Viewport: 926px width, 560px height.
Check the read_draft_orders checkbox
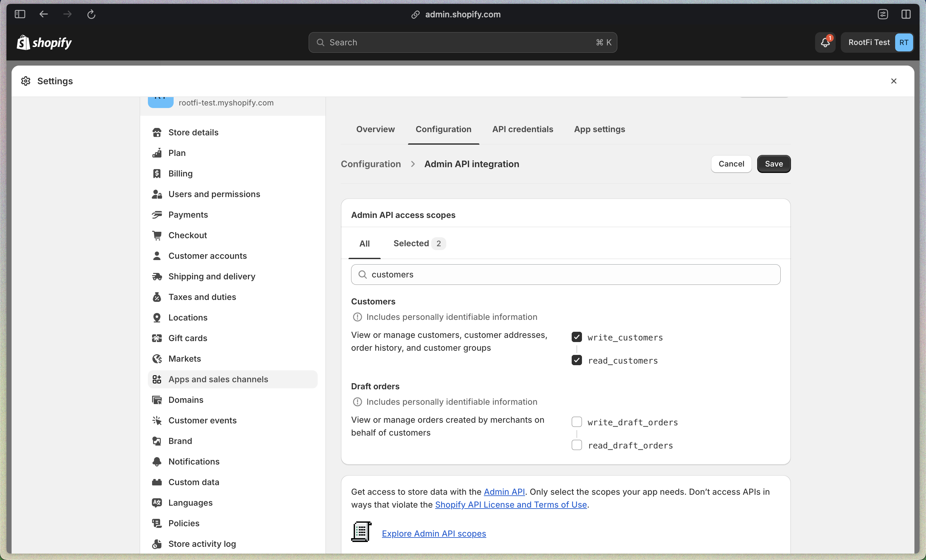(x=576, y=445)
